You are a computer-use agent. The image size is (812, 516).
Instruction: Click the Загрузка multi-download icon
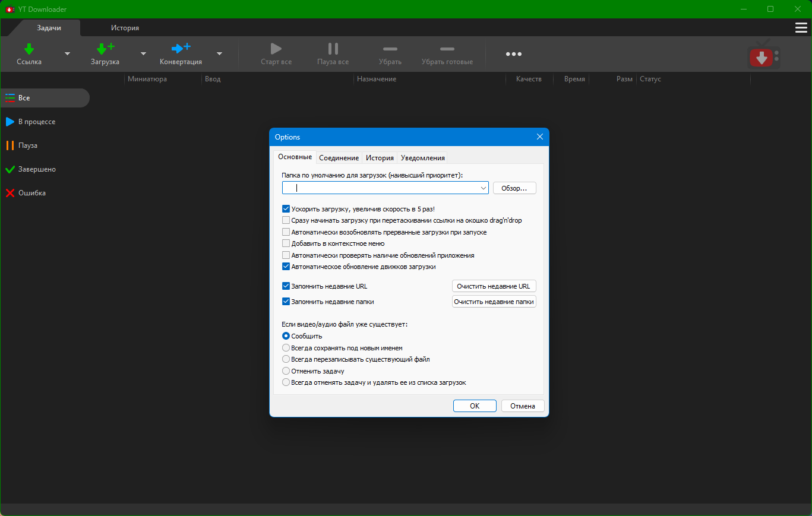105,49
